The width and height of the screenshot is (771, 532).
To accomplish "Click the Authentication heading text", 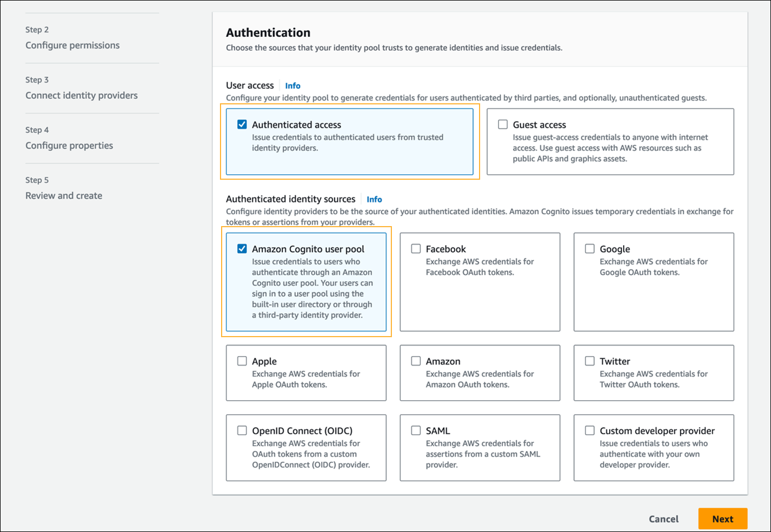I will (268, 32).
